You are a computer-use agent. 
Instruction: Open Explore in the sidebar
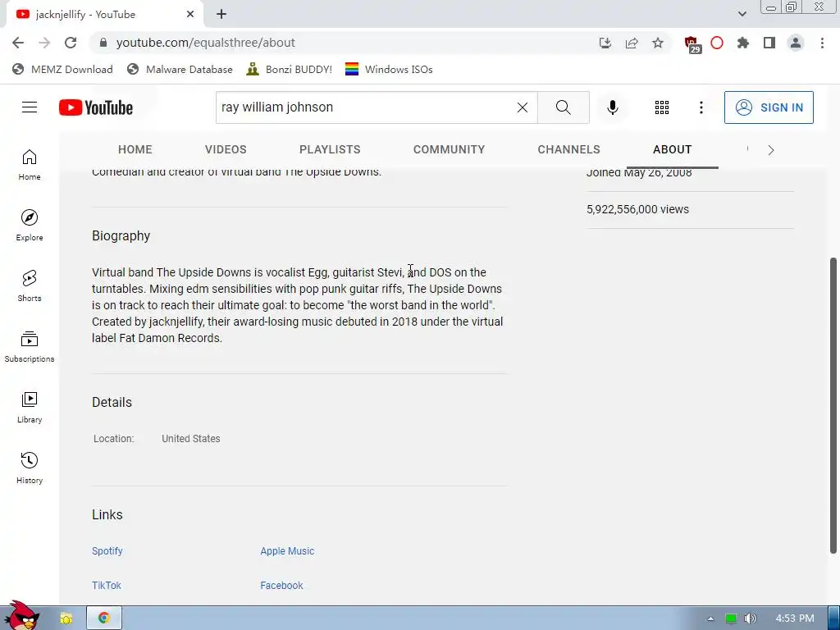pyautogui.click(x=30, y=225)
